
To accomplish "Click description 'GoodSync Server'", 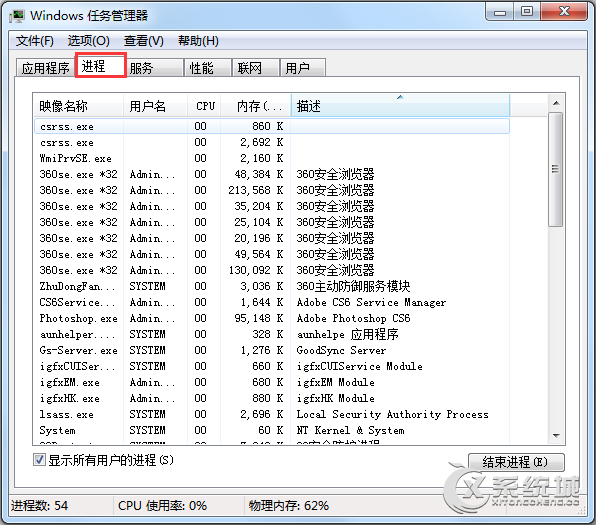I will point(341,350).
